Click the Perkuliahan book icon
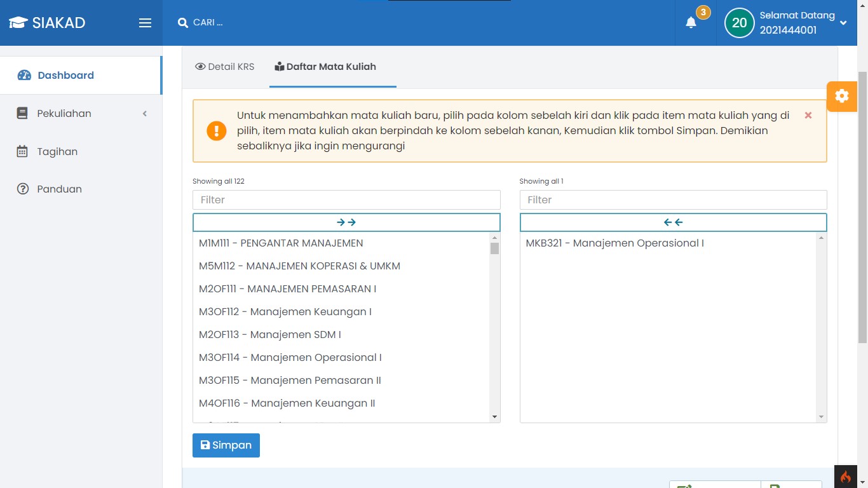 [22, 114]
